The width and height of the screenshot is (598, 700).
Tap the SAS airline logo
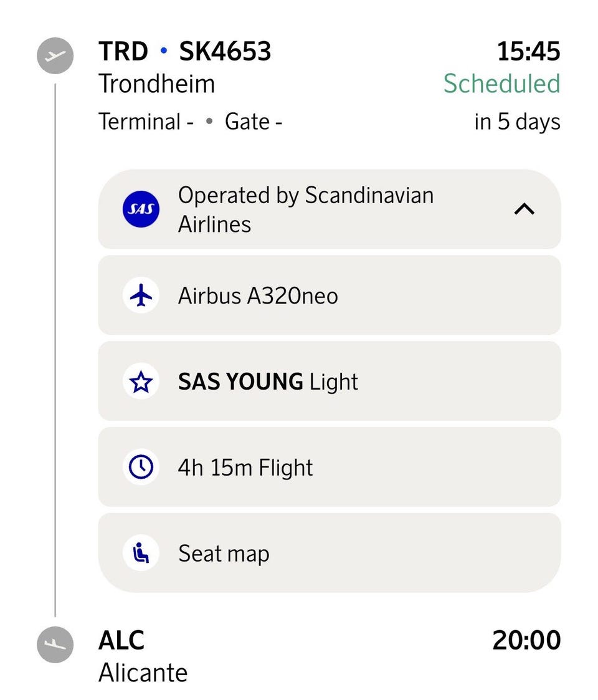tap(141, 209)
